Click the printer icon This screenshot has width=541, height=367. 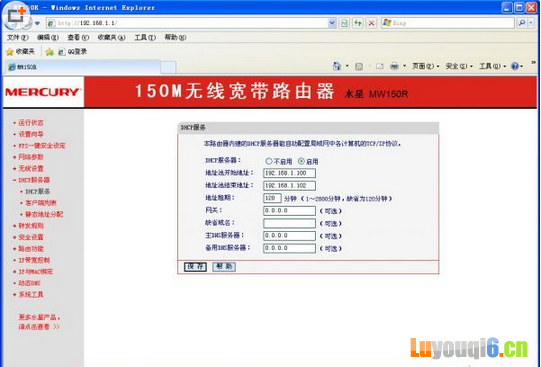coord(394,66)
